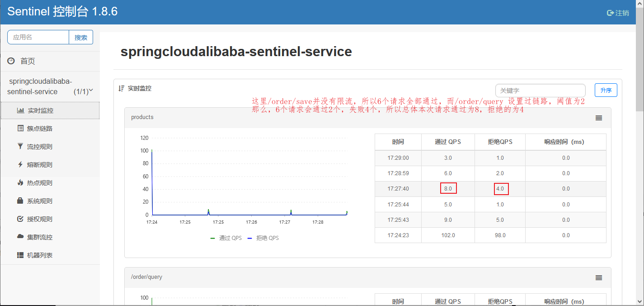The width and height of the screenshot is (644, 306).
Task: Click the products panel title
Action: point(142,117)
